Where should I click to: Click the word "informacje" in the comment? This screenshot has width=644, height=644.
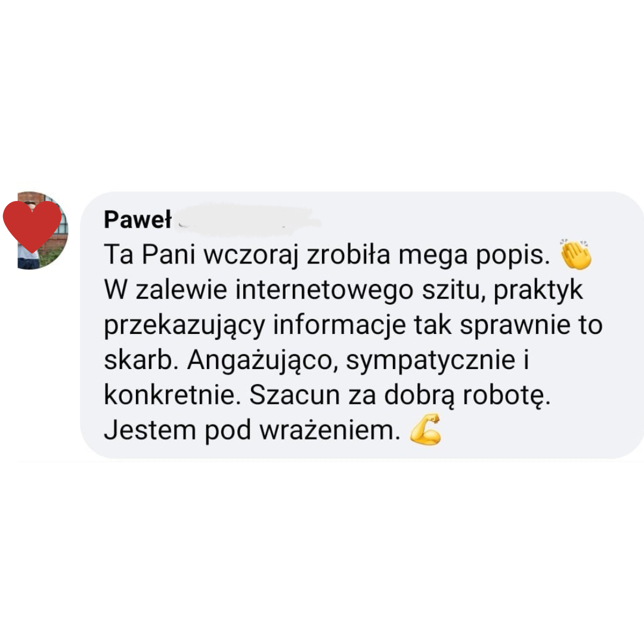[x=339, y=326]
